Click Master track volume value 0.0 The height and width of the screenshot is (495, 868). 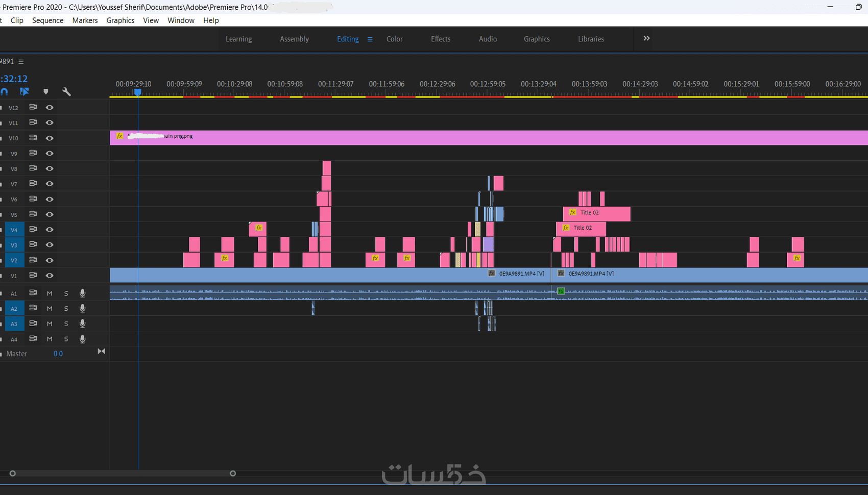click(58, 354)
